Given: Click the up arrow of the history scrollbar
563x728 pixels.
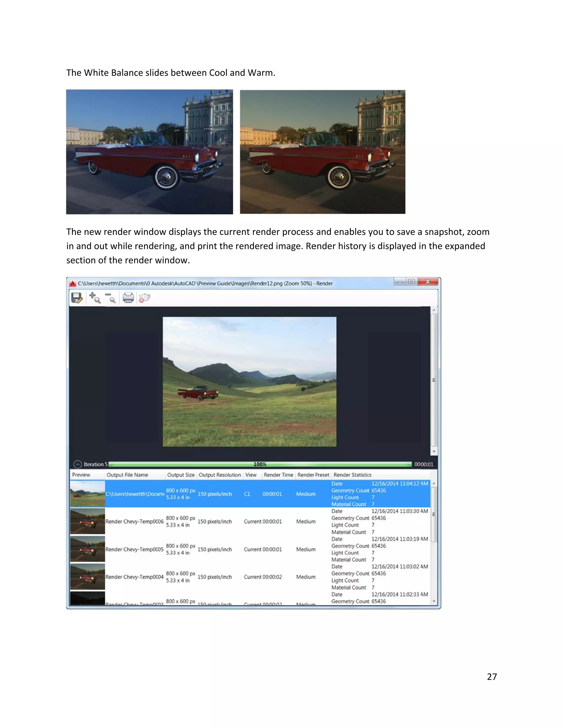Looking at the screenshot, I should 434,483.
